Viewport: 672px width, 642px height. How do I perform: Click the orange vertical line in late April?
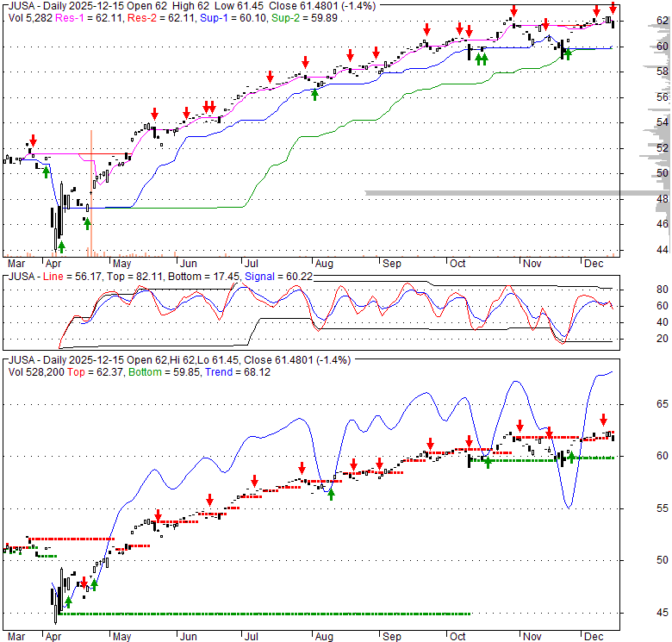[91, 190]
